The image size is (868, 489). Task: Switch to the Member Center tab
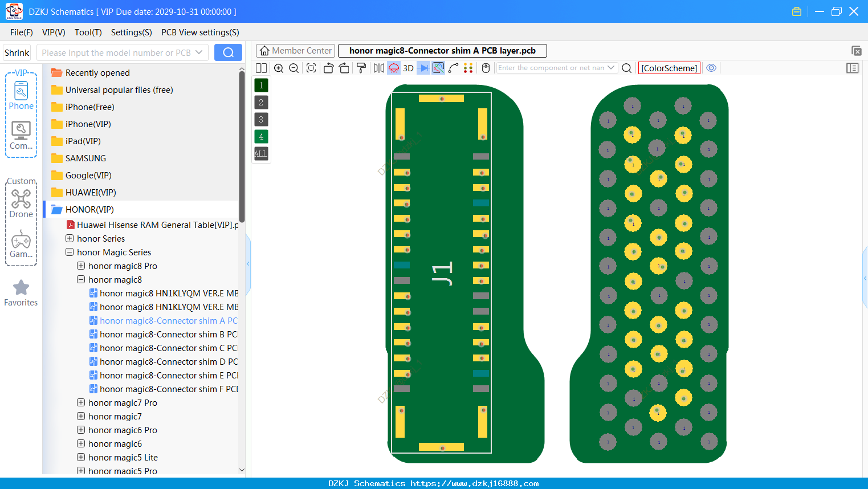click(296, 51)
